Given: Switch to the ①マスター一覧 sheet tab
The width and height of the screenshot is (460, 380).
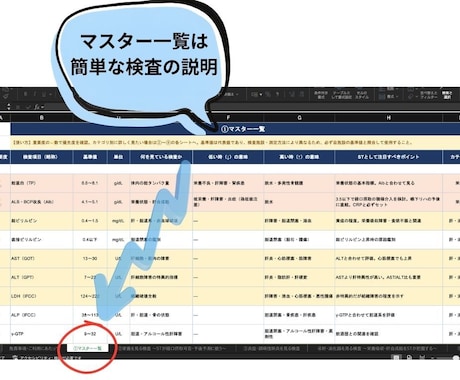Looking at the screenshot, I should point(87,348).
